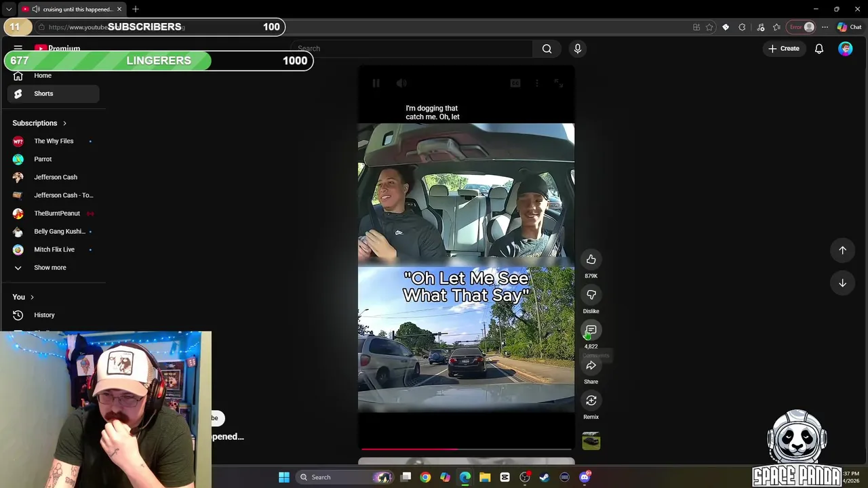This screenshot has height=488, width=868.
Task: Open the Shorts player more options menu
Action: pos(537,83)
